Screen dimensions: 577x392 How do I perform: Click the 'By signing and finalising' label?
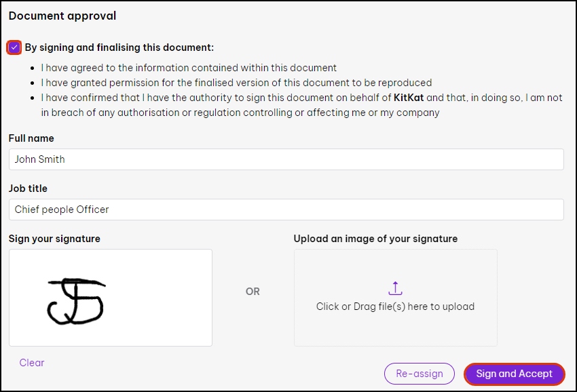pos(119,47)
